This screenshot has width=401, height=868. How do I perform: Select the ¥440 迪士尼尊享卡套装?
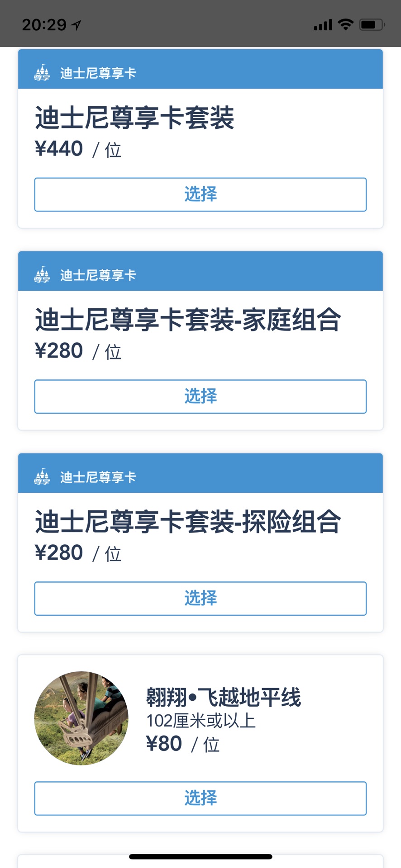pos(200,194)
